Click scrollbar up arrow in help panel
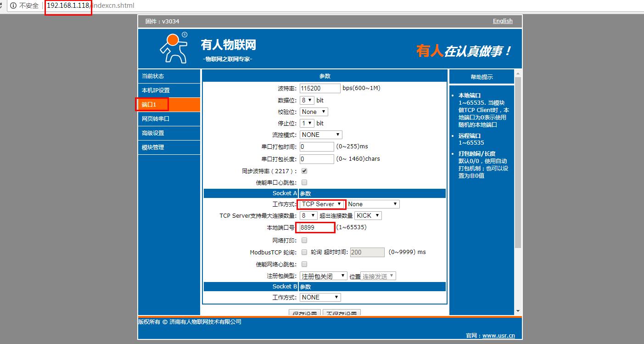The height and width of the screenshot is (344, 644). pyautogui.click(x=518, y=73)
